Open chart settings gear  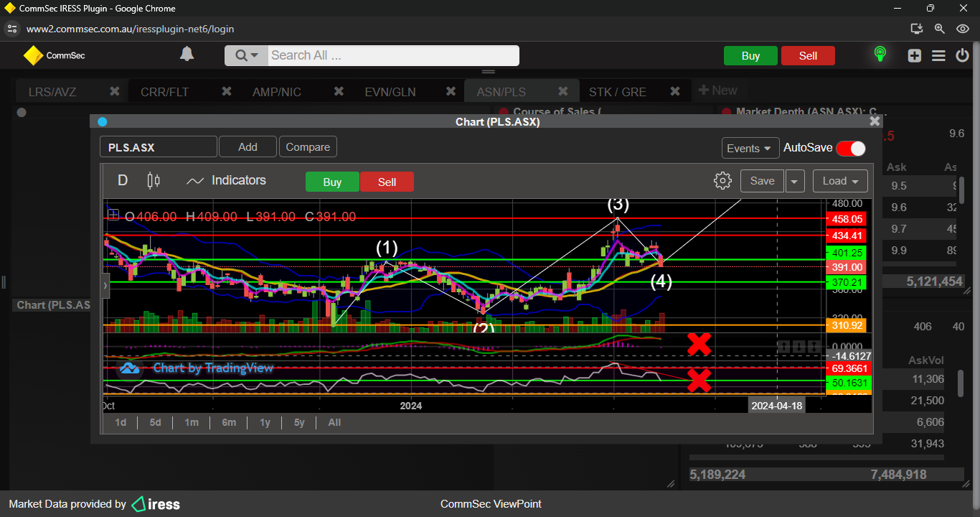pyautogui.click(x=722, y=181)
